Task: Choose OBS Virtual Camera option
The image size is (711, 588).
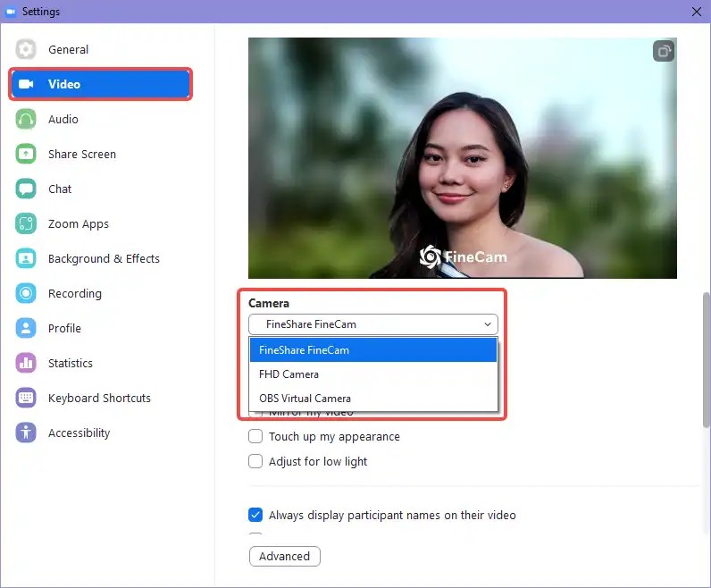Action: click(x=373, y=399)
